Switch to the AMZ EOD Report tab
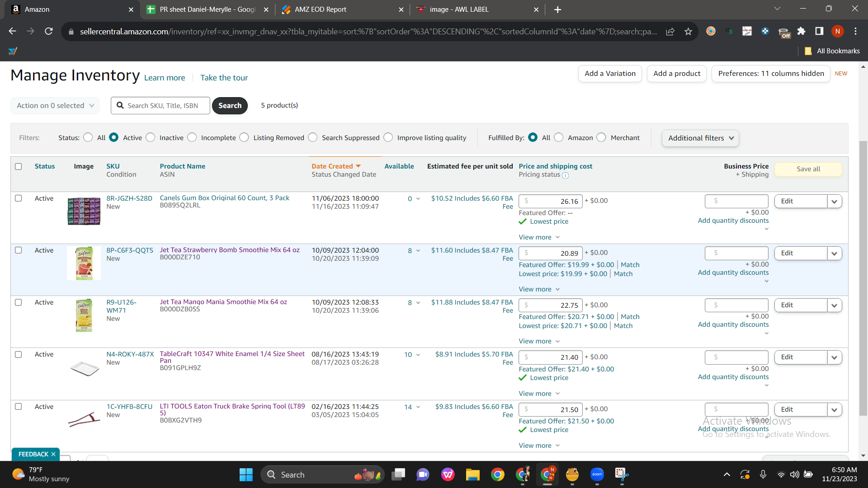 coord(342,9)
